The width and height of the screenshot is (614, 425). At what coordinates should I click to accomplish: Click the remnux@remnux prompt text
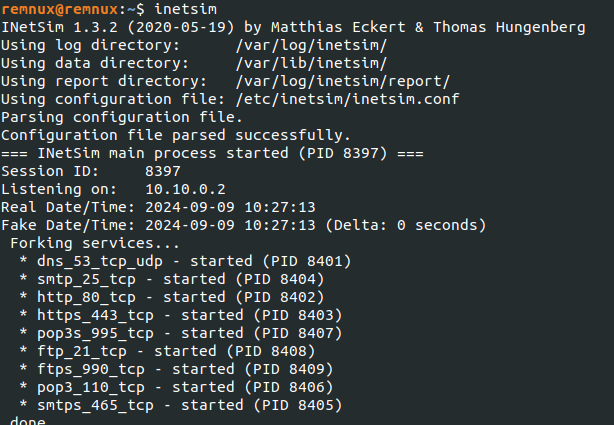56,10
